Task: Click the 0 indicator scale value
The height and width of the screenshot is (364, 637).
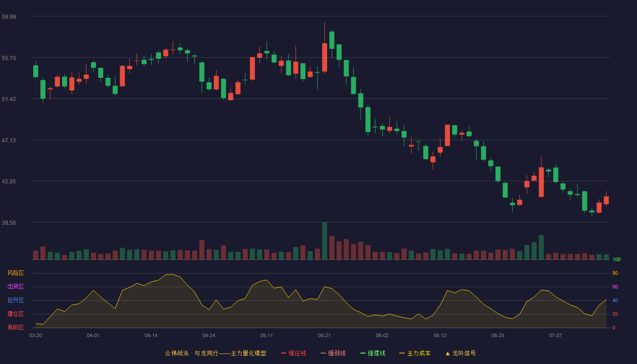Action: (614, 328)
